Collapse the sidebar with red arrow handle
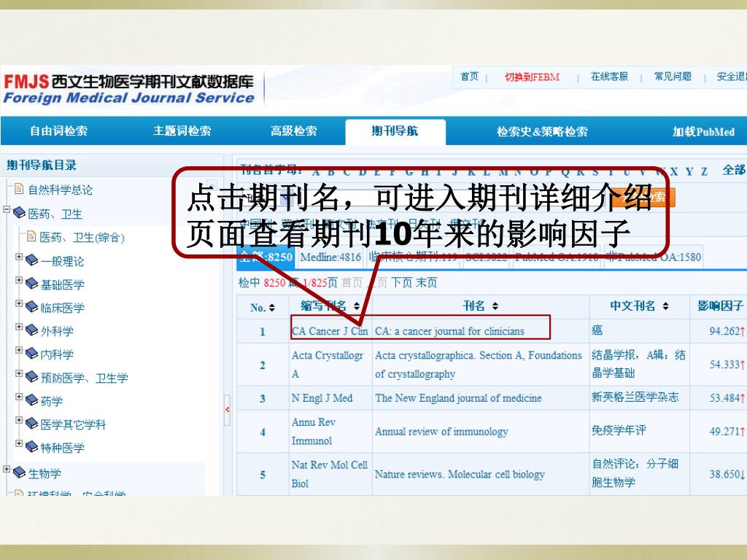The height and width of the screenshot is (560, 747). click(x=228, y=410)
